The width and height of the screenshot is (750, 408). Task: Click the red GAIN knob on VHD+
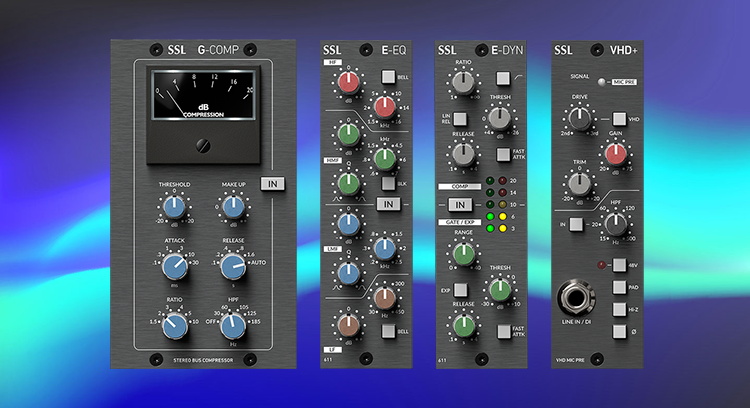click(616, 154)
